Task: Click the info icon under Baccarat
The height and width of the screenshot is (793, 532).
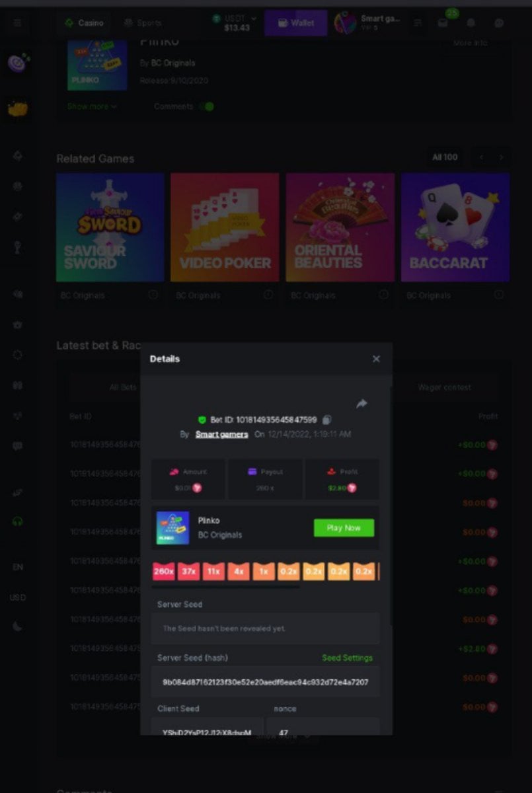Action: click(498, 295)
